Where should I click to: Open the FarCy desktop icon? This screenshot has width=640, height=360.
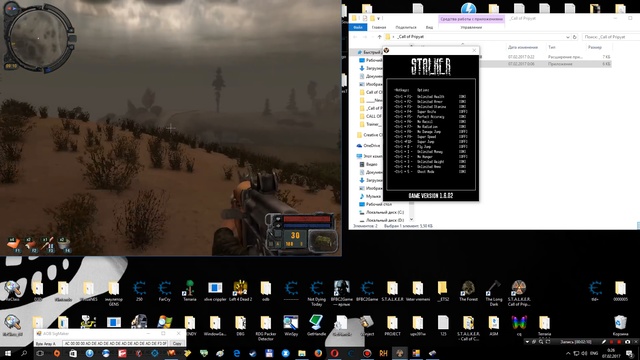[164, 290]
